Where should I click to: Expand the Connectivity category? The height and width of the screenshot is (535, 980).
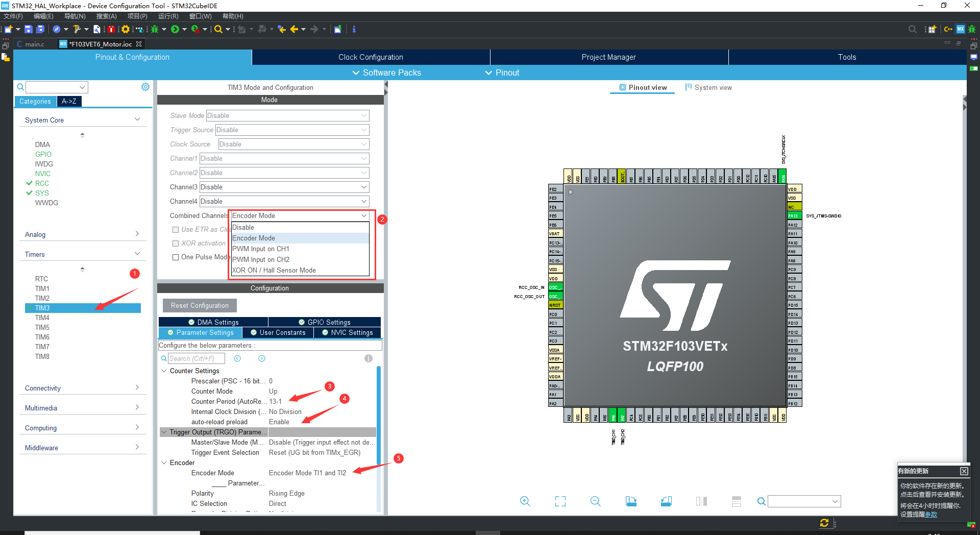coord(82,388)
